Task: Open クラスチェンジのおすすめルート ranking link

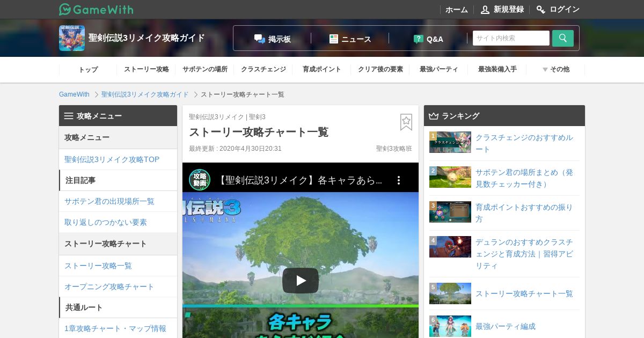Action: click(524, 143)
